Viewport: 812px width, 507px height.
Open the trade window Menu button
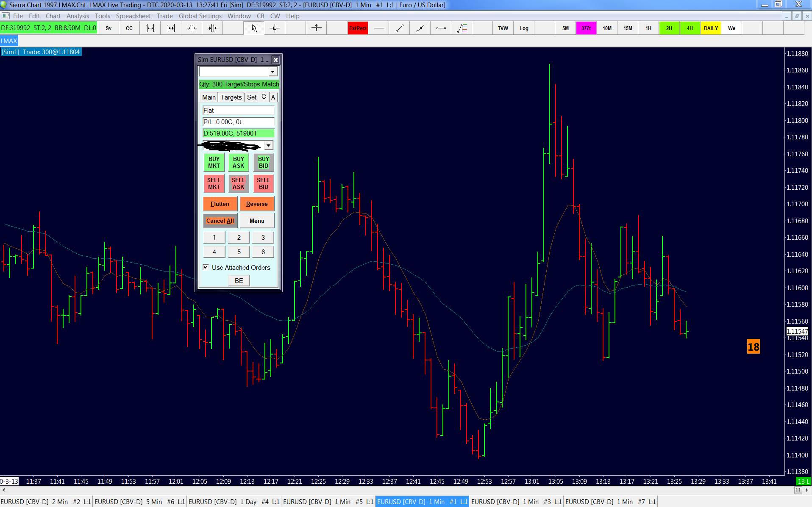click(x=257, y=221)
